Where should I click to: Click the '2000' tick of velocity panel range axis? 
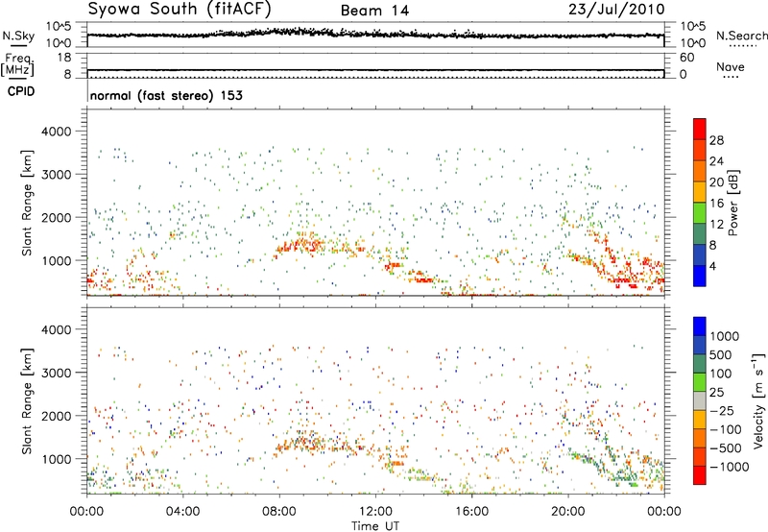(56, 416)
